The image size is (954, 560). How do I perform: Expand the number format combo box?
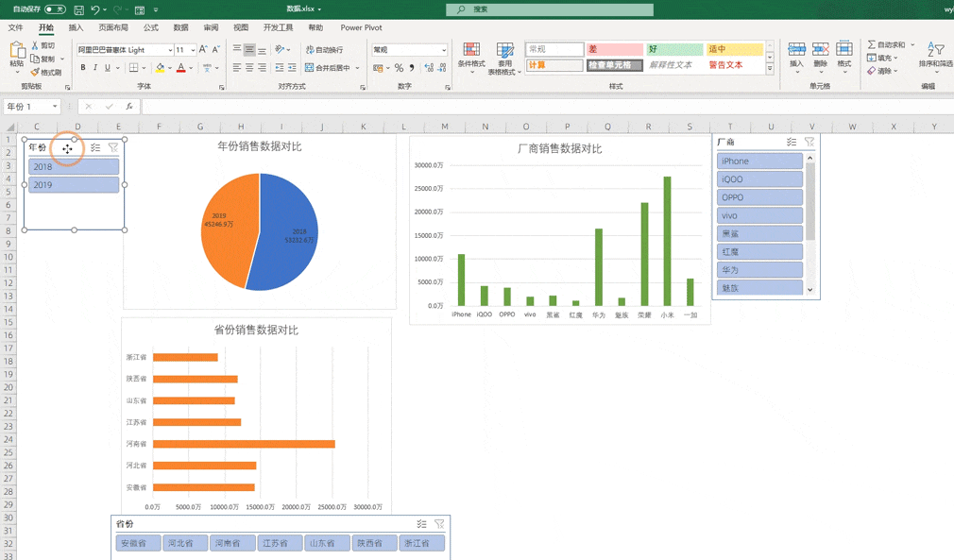(444, 50)
